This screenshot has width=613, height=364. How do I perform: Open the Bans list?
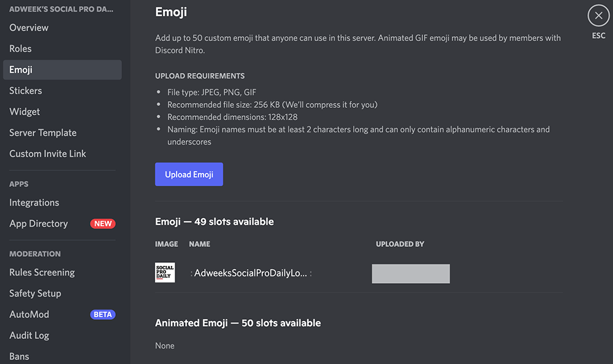[19, 356]
